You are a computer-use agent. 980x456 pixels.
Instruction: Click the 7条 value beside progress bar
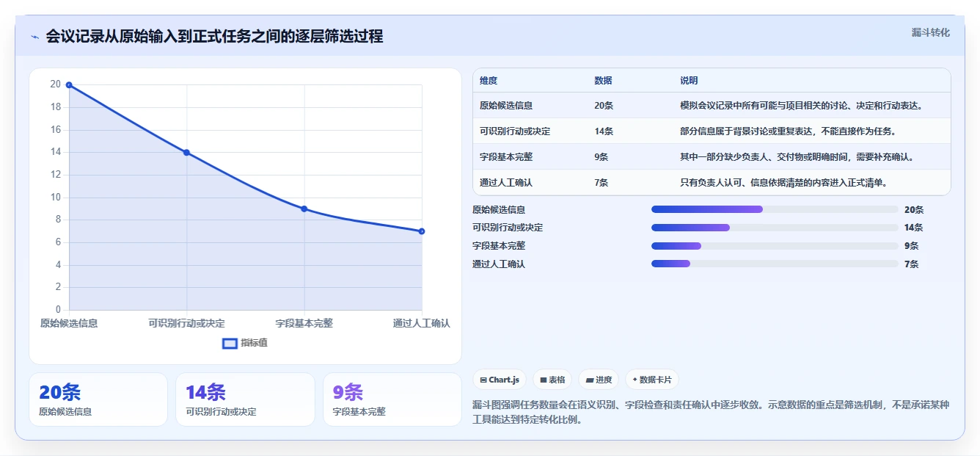point(912,264)
